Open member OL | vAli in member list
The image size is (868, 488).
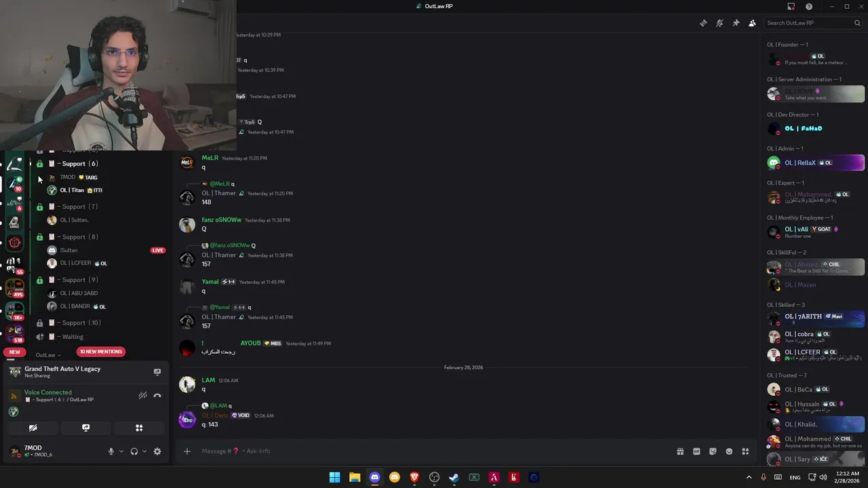[x=814, y=232]
